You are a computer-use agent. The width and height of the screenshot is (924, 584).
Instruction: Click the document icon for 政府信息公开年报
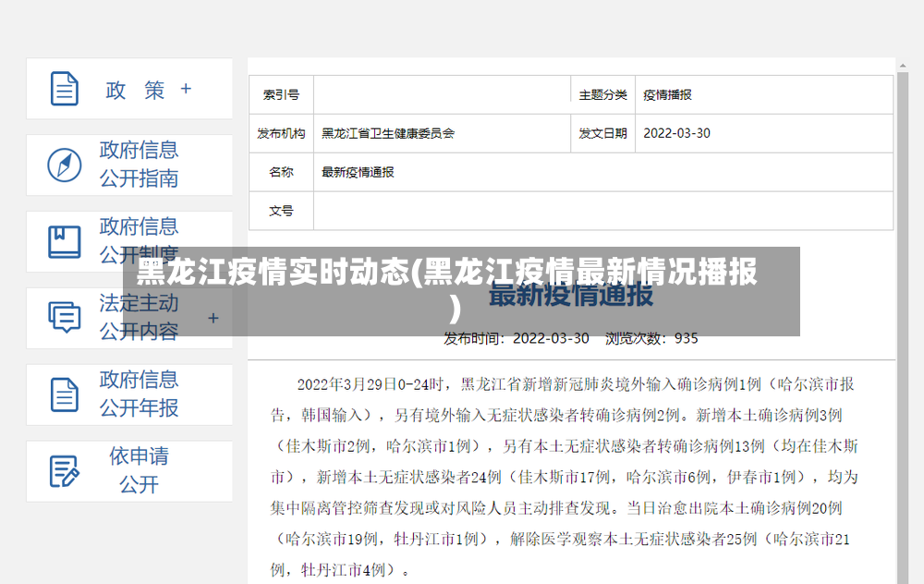[x=65, y=395]
